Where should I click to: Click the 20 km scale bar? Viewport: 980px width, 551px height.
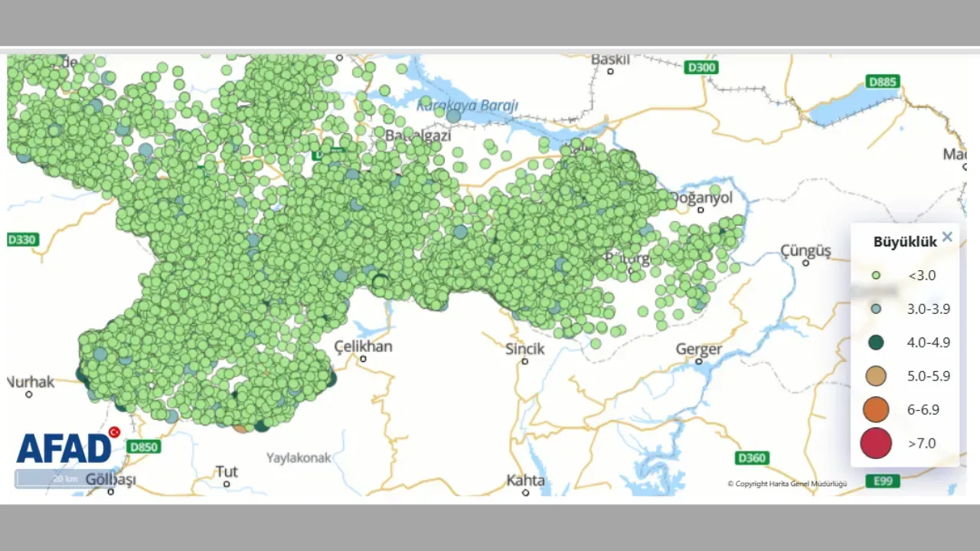pos(65,479)
